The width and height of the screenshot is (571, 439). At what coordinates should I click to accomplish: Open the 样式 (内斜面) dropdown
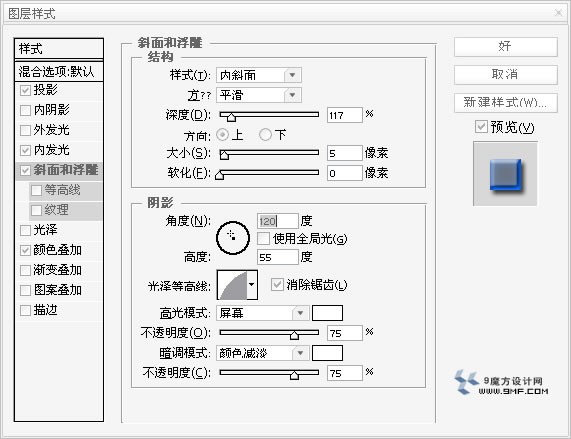[259, 75]
